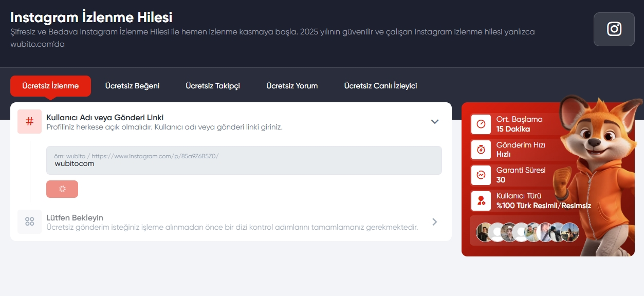Switch to Ücretsiz Canlı İzleyici tab
The width and height of the screenshot is (644, 296).
click(x=380, y=86)
